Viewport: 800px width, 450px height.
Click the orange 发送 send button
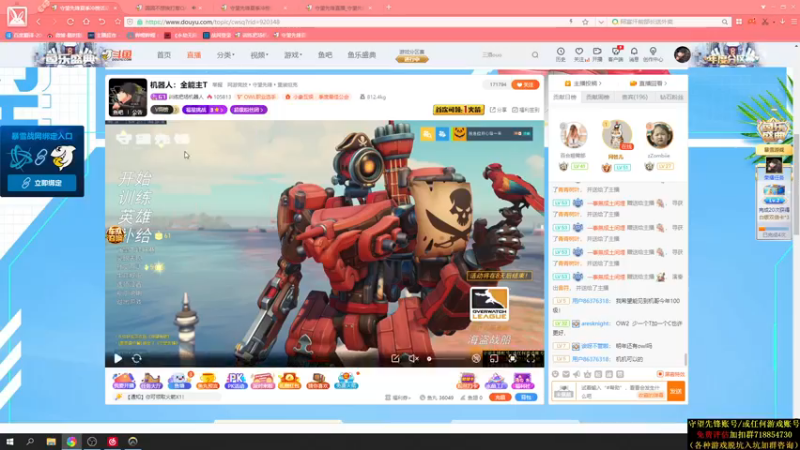click(x=676, y=391)
